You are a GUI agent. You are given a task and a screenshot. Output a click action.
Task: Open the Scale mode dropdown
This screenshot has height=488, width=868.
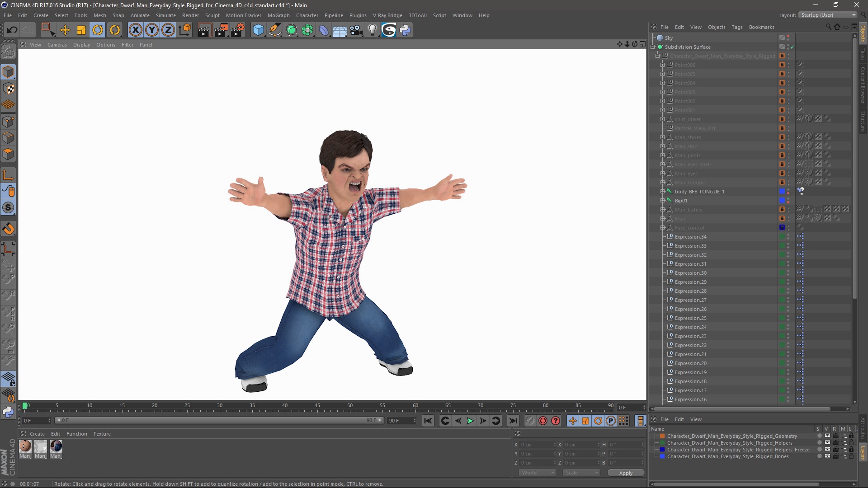pyautogui.click(x=581, y=473)
